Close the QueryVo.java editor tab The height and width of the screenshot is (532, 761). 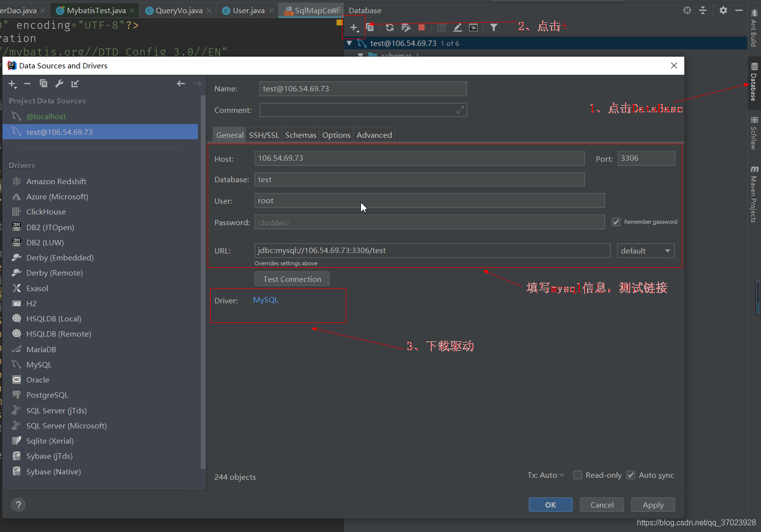(x=209, y=10)
